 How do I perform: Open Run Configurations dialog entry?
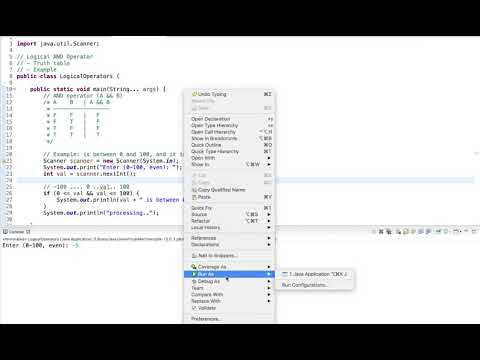point(314,285)
